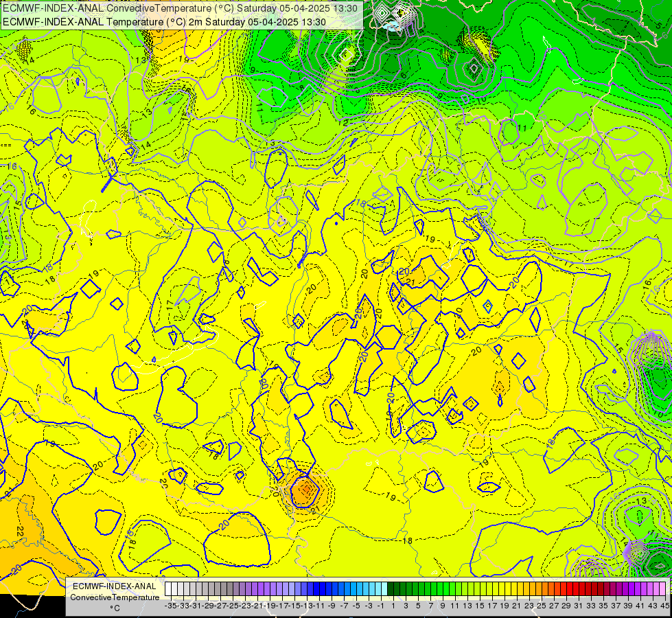This screenshot has height=618, width=672.
Task: Click the legend heading ECMWF-INDEX-ANAL
Action: coord(114,586)
